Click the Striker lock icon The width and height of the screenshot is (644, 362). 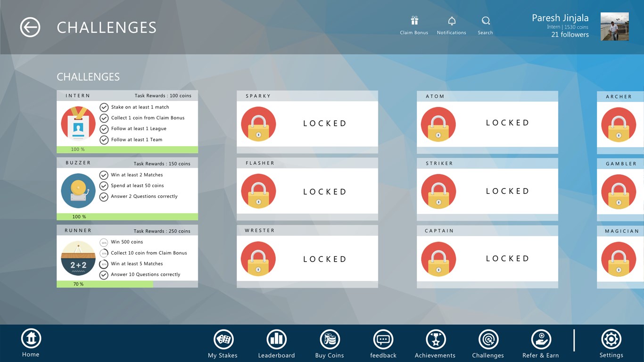coord(438,191)
